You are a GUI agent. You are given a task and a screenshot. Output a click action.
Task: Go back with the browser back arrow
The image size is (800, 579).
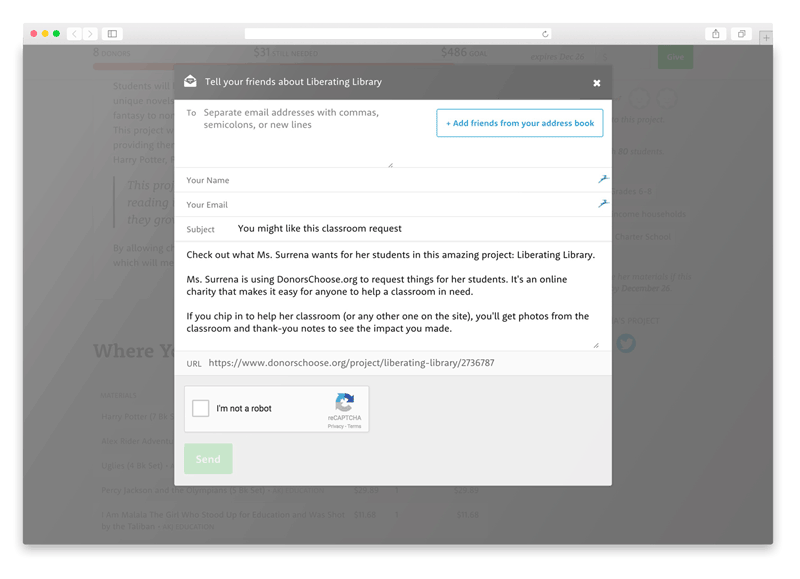pos(74,34)
